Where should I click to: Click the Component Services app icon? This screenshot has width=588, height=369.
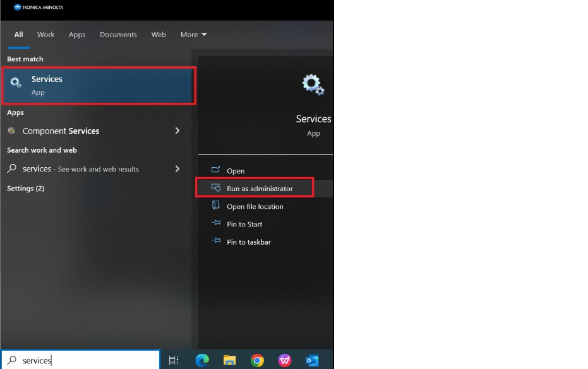coord(11,131)
